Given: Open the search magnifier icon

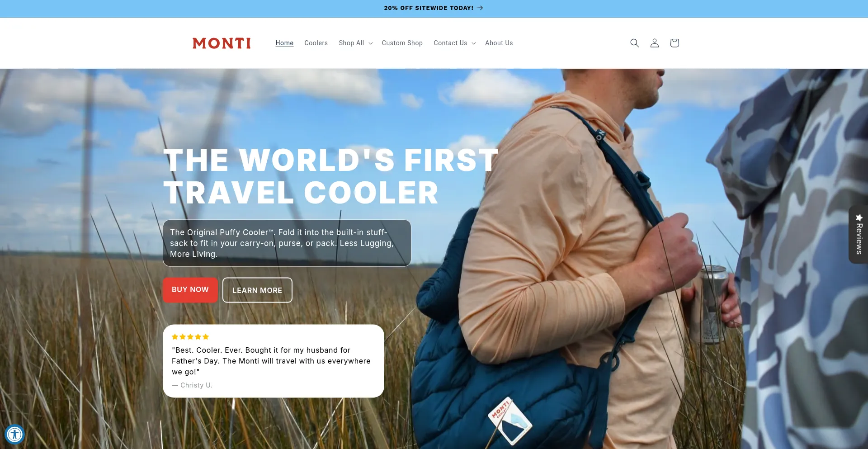Looking at the screenshot, I should 634,43.
